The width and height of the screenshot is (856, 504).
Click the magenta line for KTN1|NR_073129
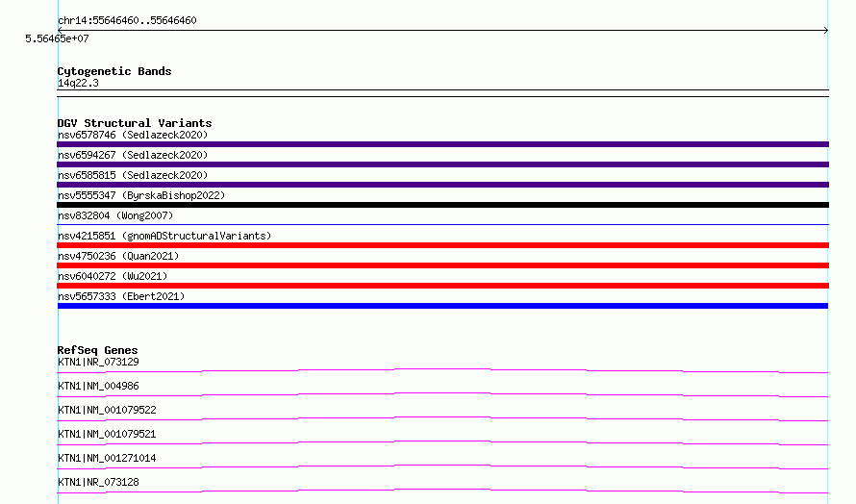[x=442, y=370]
